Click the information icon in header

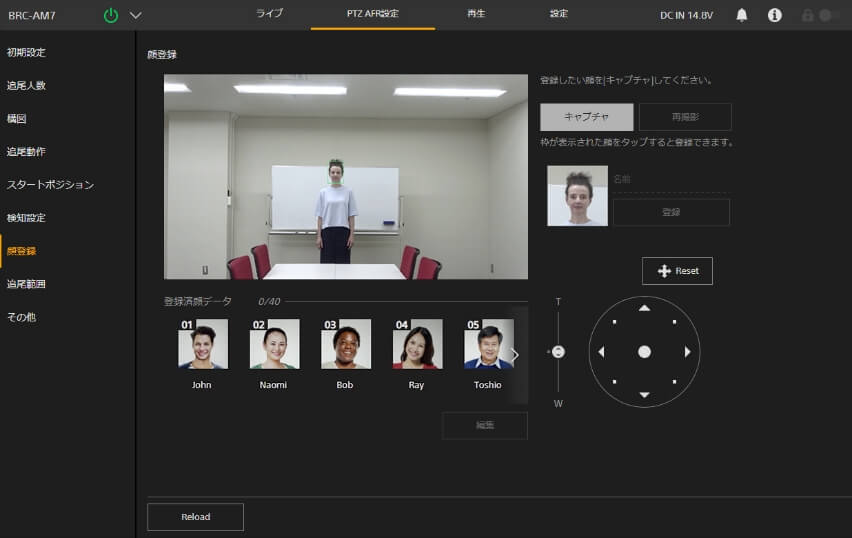[774, 15]
